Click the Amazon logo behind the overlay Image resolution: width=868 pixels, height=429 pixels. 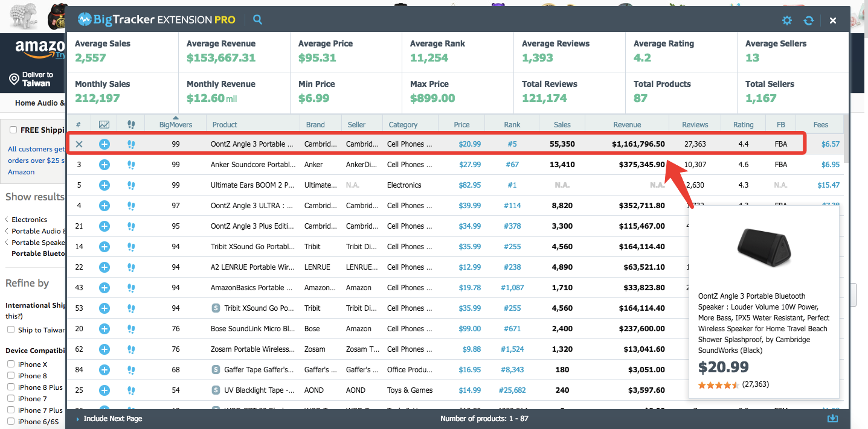[x=40, y=48]
